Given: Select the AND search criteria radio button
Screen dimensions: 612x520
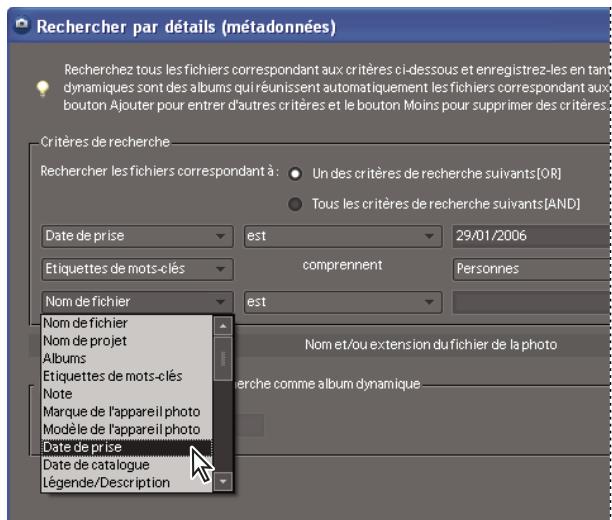Looking at the screenshot, I should (x=295, y=204).
